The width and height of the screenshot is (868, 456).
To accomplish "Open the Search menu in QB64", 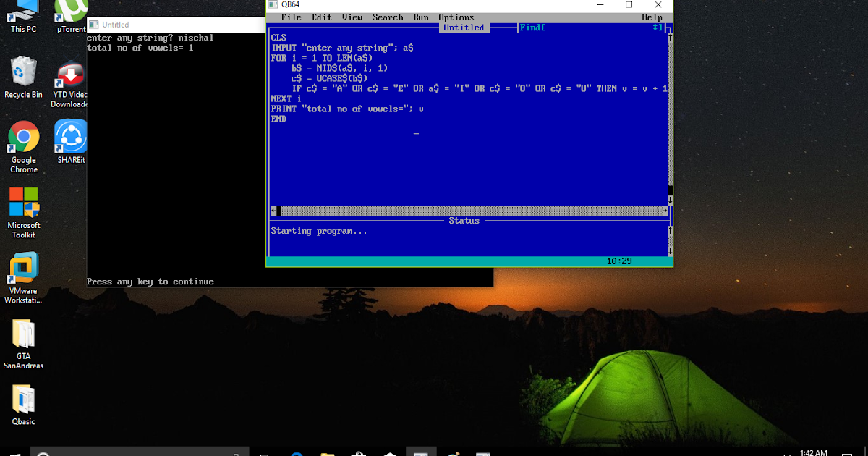I will point(388,17).
